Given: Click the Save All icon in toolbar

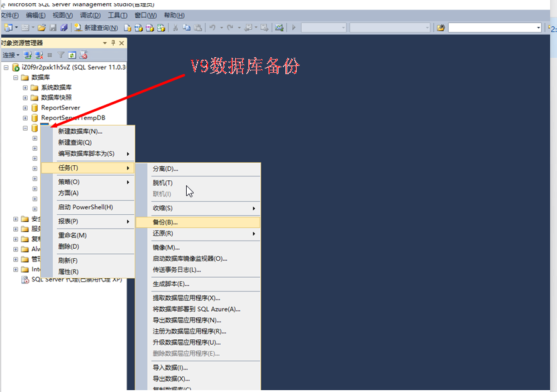Looking at the screenshot, I should pos(63,28).
